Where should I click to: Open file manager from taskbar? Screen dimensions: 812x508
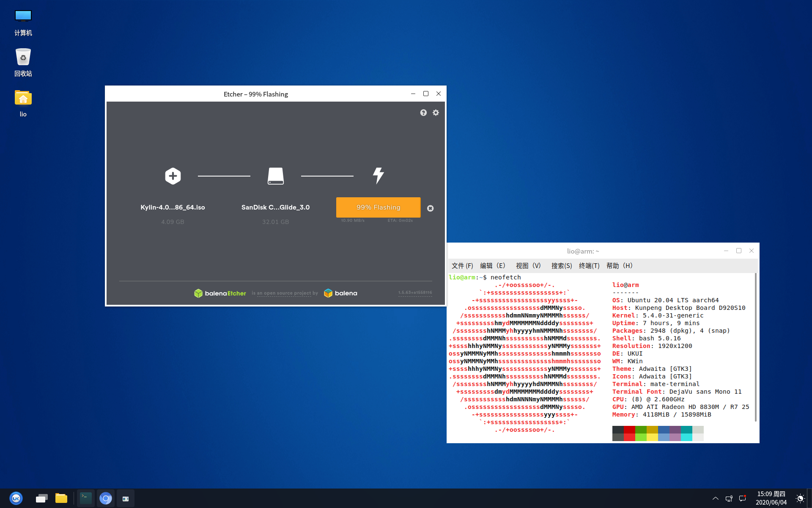61,498
